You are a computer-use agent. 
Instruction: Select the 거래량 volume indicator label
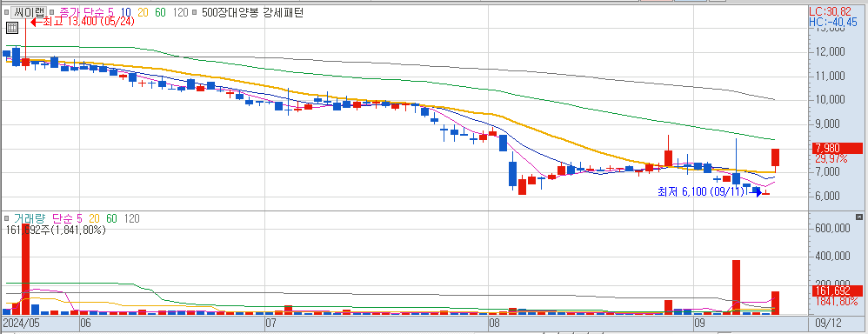coord(30,219)
